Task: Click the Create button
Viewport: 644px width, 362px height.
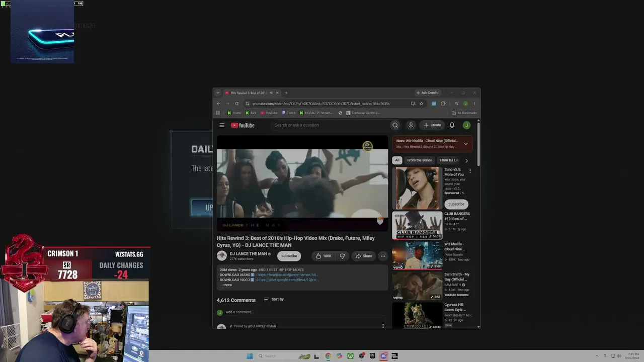Action: 432,125
